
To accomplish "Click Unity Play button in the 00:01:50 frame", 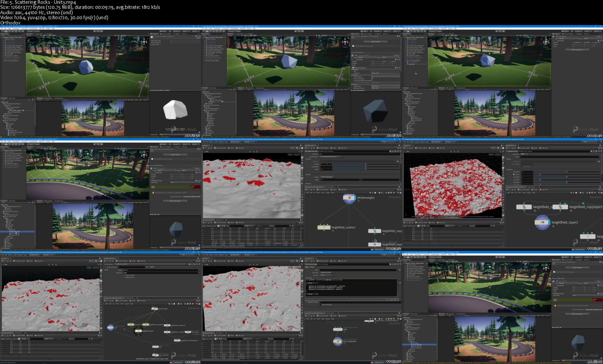I will click(296, 31).
